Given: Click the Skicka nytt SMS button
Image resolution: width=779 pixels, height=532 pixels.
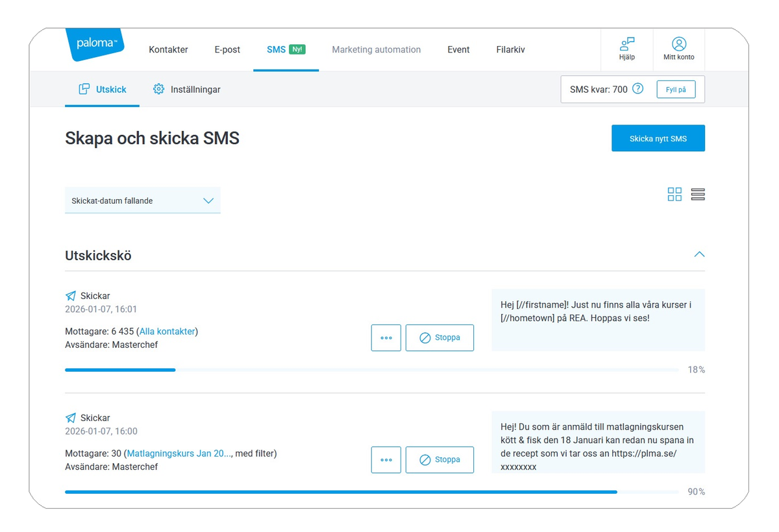Looking at the screenshot, I should 658,138.
